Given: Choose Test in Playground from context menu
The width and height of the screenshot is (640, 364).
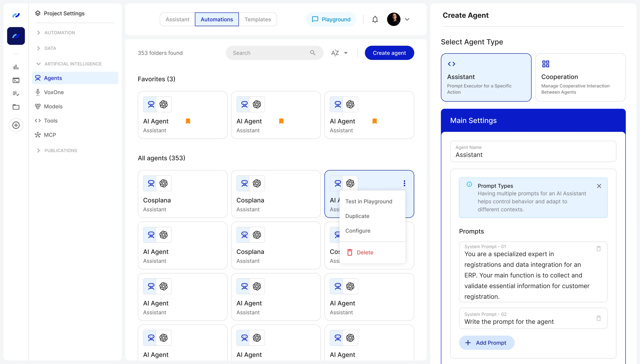Looking at the screenshot, I should [x=372, y=201].
